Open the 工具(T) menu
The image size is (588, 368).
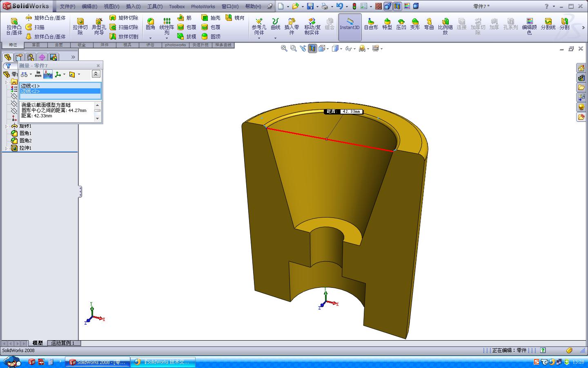155,7
